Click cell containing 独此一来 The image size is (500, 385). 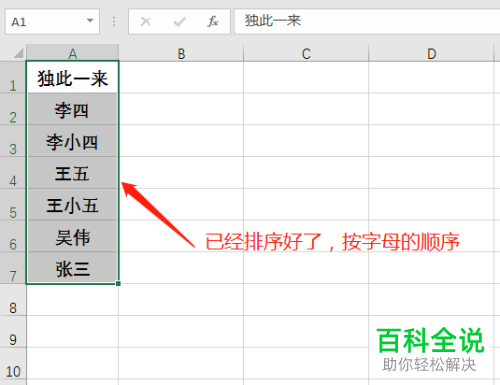pyautogui.click(x=72, y=77)
